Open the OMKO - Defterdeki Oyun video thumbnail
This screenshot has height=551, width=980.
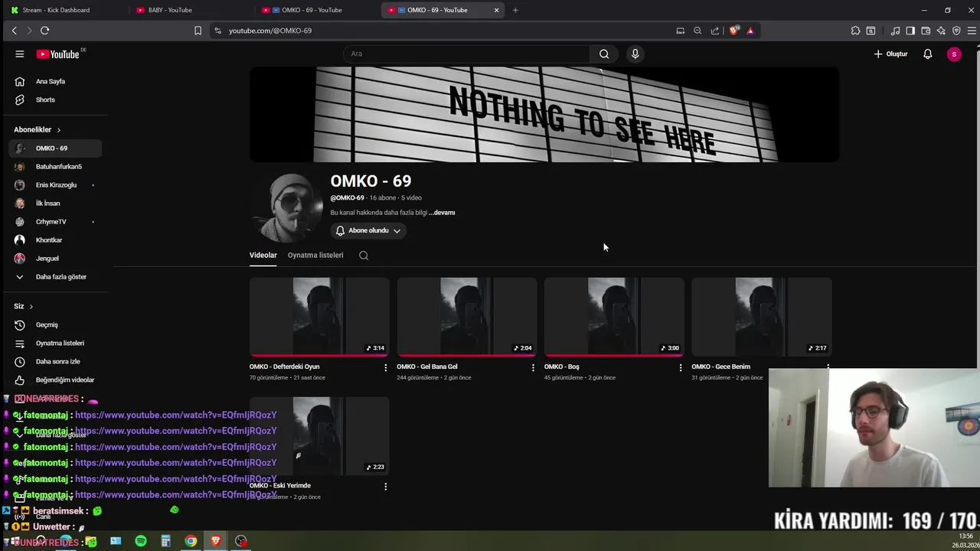(x=319, y=317)
